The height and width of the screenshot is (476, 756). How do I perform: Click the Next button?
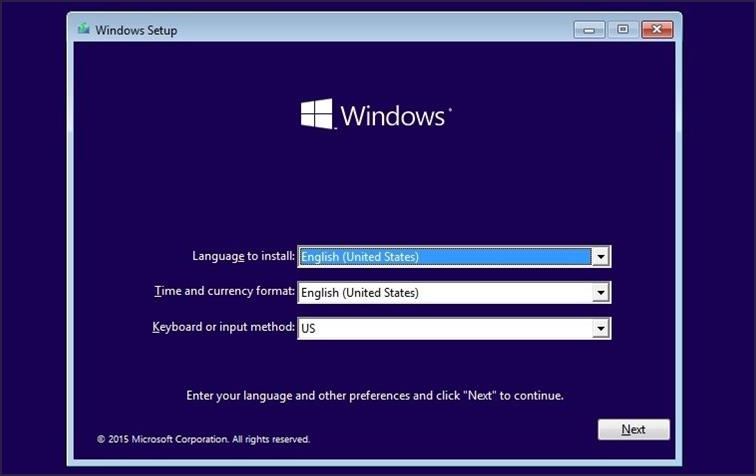634,429
